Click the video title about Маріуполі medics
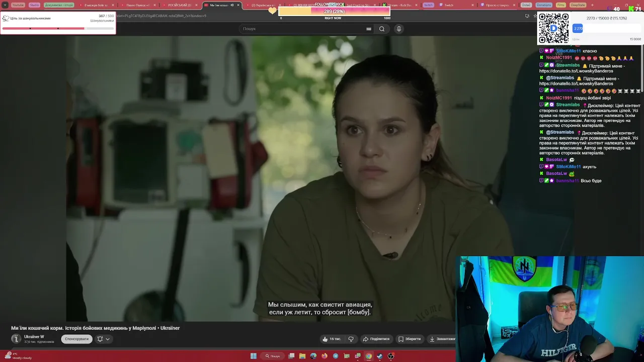This screenshot has width=644, height=362. pos(96,328)
